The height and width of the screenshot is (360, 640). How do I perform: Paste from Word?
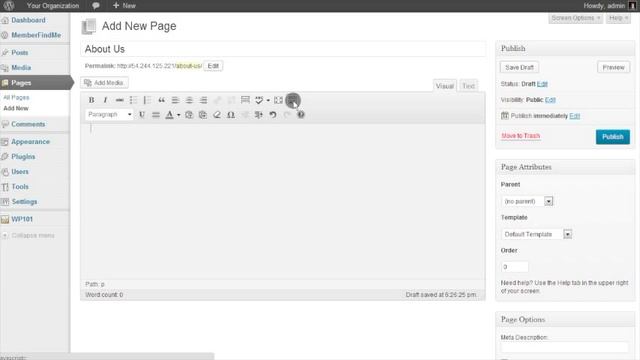pyautogui.click(x=203, y=115)
